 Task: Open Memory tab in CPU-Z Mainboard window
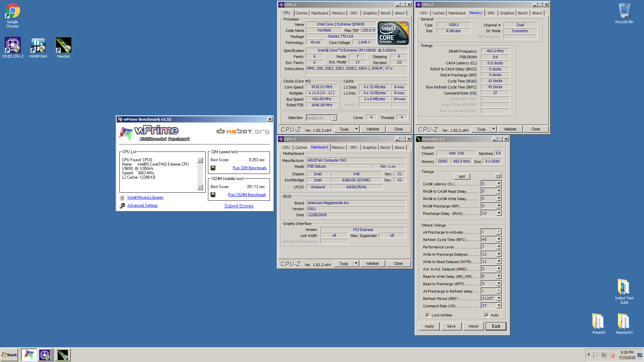pyautogui.click(x=338, y=147)
